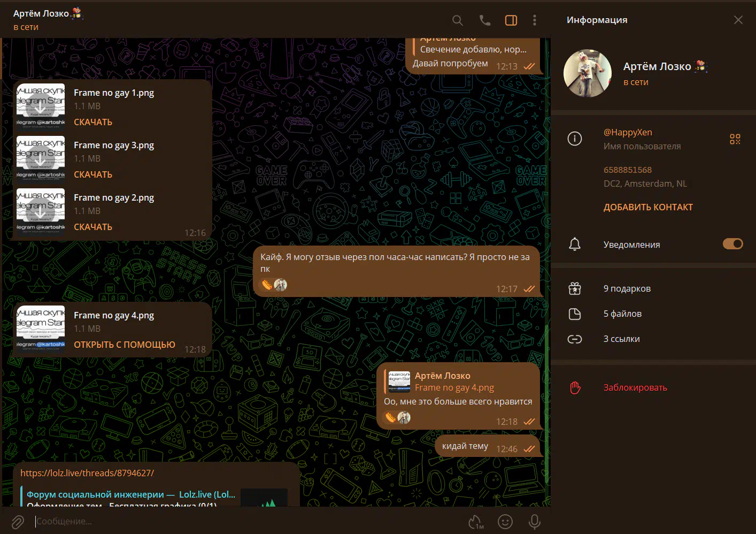Click Заблокировать to block user
Screen dimensions: 756x534
click(x=635, y=387)
